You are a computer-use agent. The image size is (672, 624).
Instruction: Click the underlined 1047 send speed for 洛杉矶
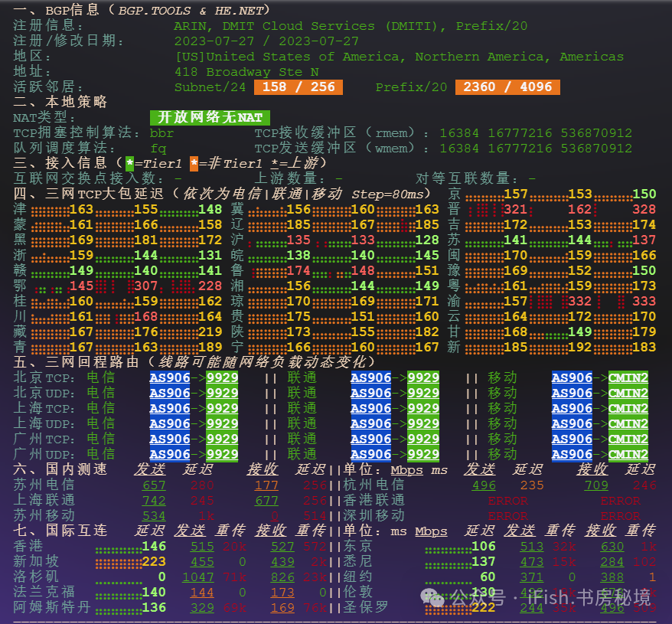[x=198, y=577]
